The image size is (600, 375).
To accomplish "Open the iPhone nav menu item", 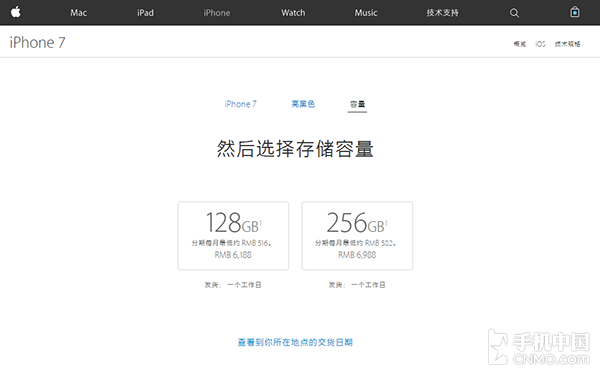I will (x=217, y=13).
